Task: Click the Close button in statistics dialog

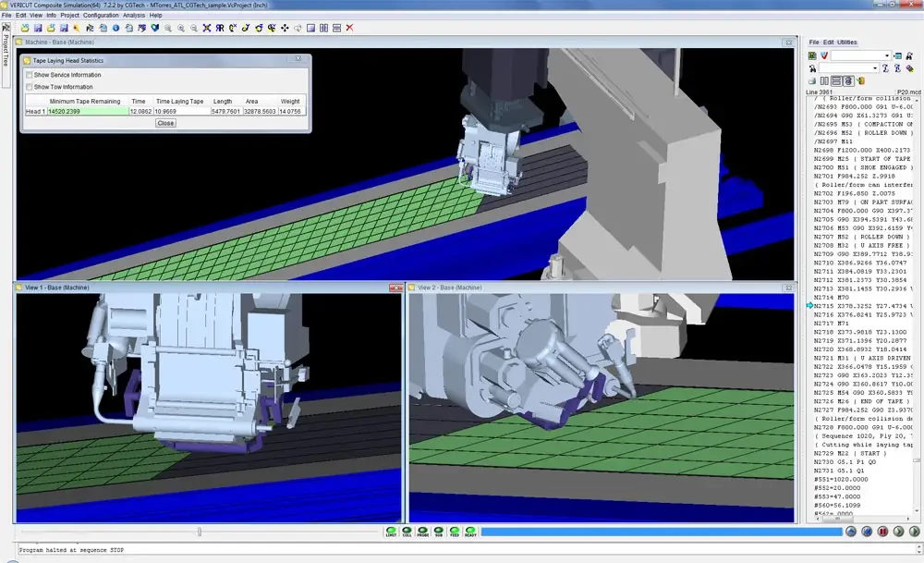Action: click(165, 123)
